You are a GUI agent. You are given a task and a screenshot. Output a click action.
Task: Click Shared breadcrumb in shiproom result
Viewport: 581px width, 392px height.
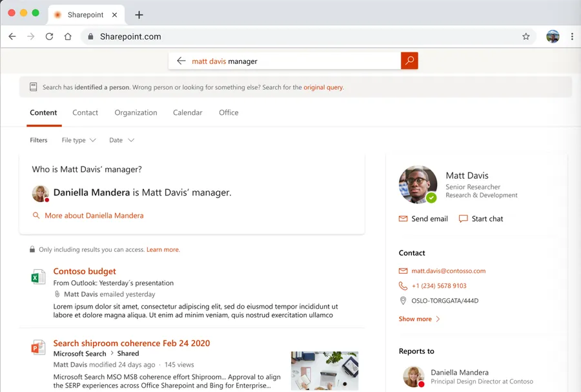[128, 353]
